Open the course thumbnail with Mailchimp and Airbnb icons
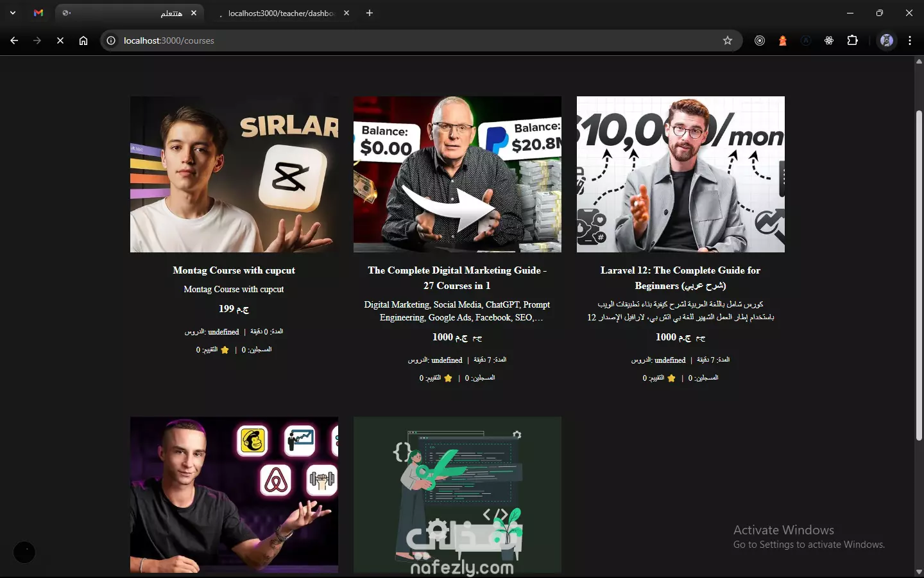This screenshot has height=578, width=924. (234, 495)
